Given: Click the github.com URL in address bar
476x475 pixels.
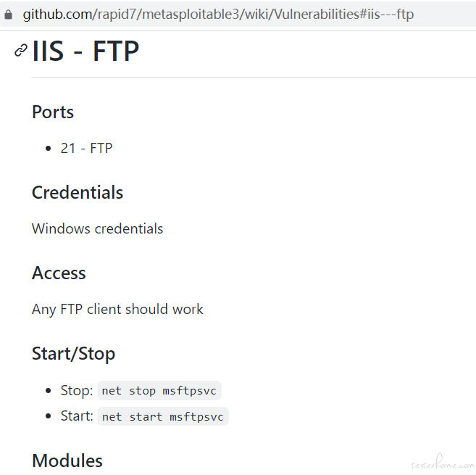Looking at the screenshot, I should point(218,15).
